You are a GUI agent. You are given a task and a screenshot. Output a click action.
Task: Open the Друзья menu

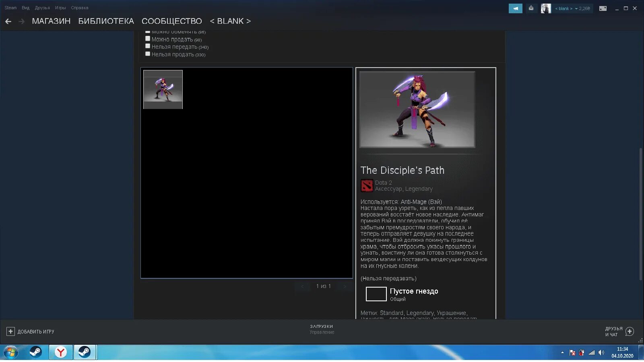[x=42, y=8]
